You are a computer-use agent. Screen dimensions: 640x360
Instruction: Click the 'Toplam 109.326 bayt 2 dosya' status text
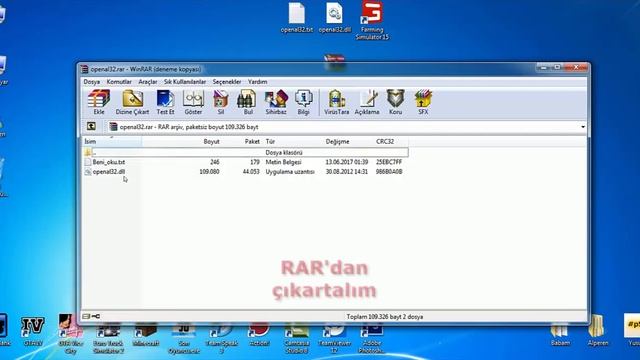point(384,316)
